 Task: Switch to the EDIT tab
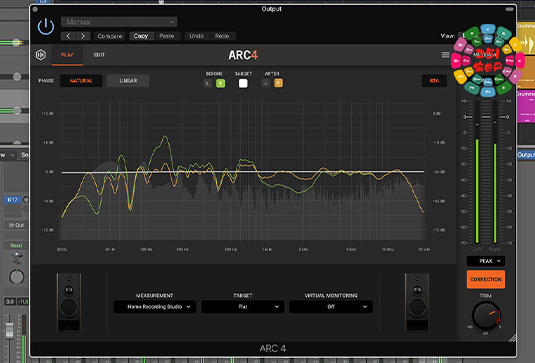tap(99, 55)
